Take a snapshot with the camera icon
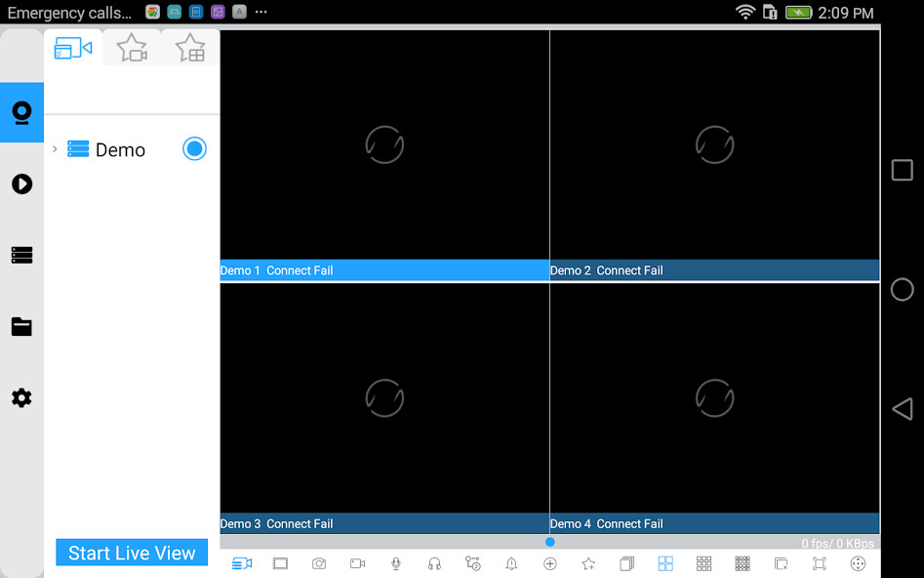 pos(319,564)
